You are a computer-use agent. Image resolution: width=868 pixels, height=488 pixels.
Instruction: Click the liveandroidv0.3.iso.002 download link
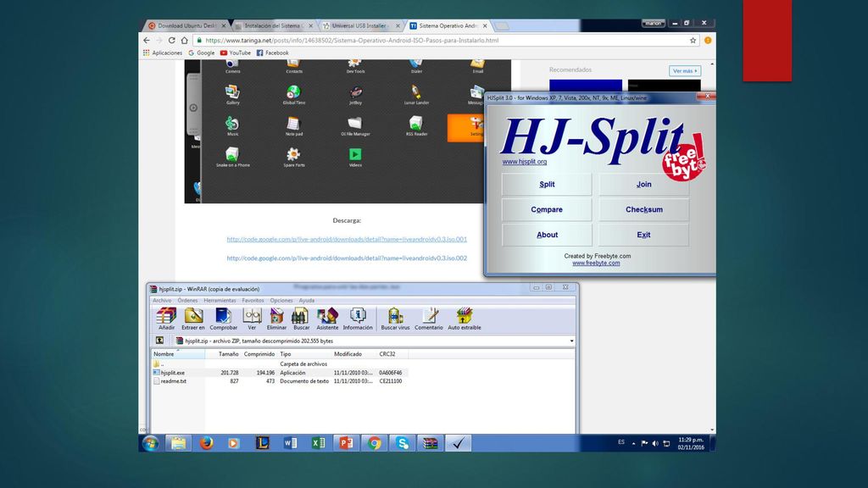click(x=347, y=258)
